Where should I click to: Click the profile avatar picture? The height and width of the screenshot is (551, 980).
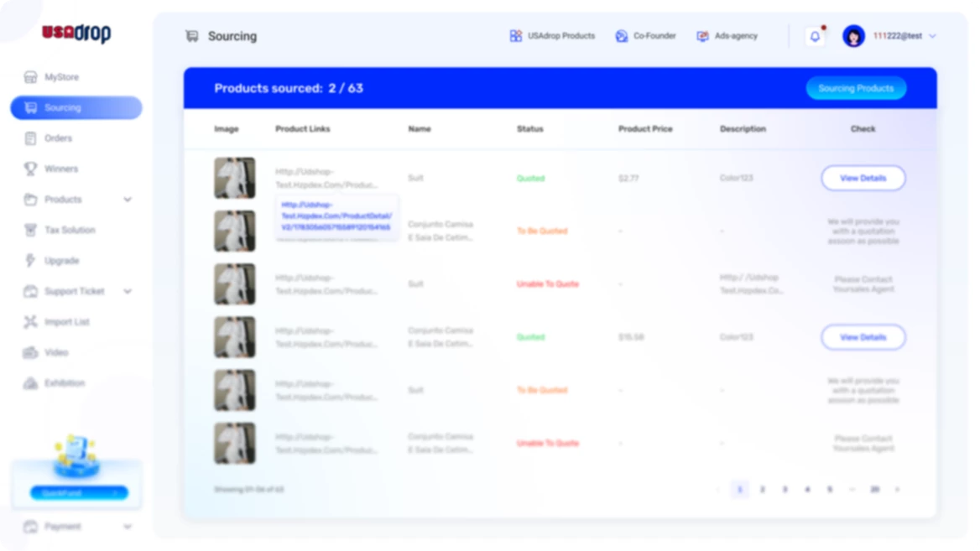[x=854, y=36]
